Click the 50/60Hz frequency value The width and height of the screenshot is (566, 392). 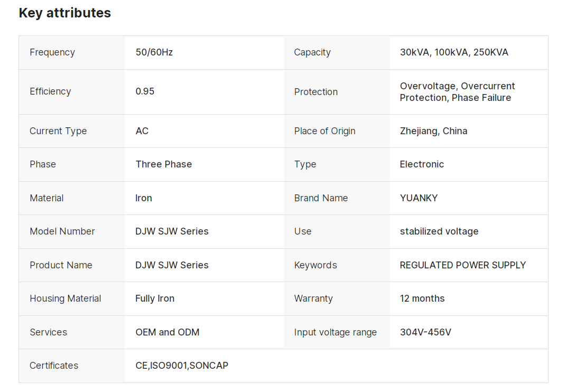click(154, 52)
